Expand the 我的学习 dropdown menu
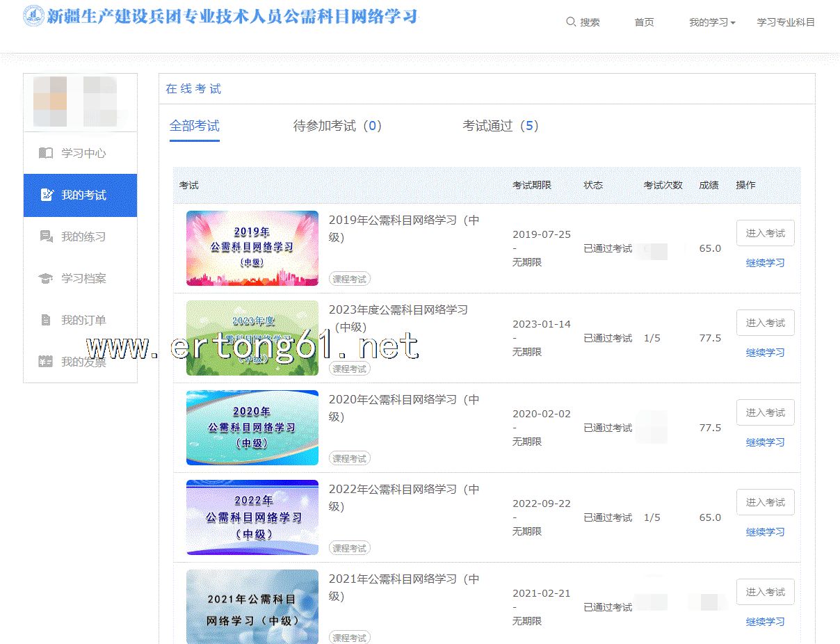Image resolution: width=840 pixels, height=644 pixels. click(711, 22)
